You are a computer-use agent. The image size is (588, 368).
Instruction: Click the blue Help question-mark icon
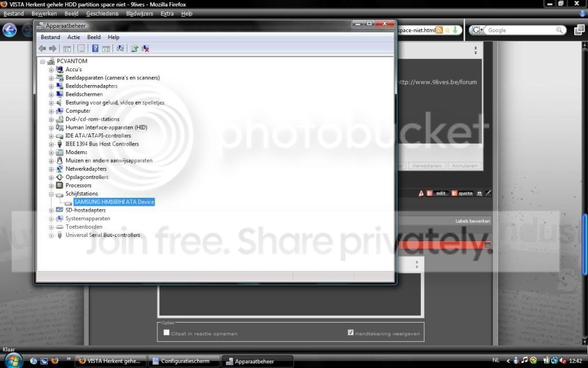tap(95, 48)
